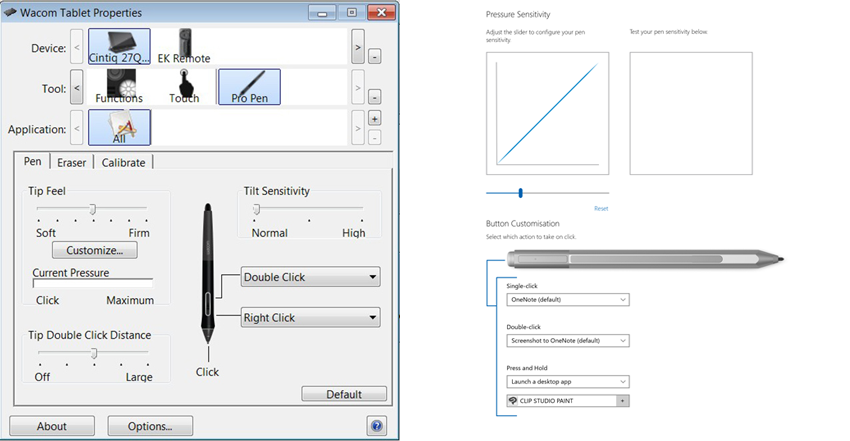
Task: Click the pressure curve graph
Action: click(x=548, y=113)
